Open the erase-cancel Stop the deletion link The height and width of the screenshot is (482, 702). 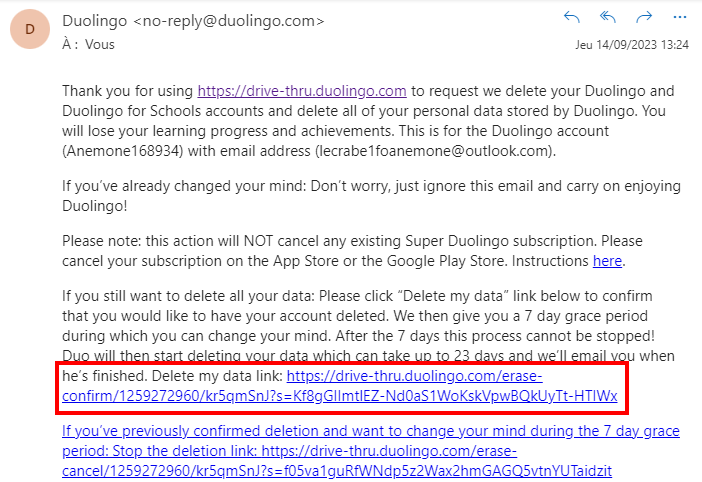371,451
